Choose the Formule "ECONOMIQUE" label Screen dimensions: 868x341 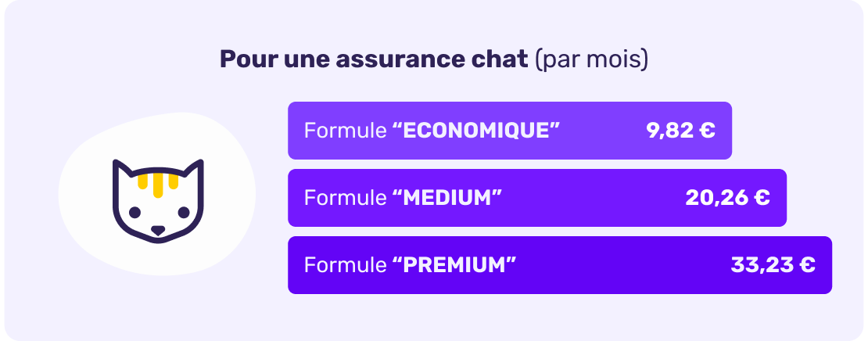(432, 131)
